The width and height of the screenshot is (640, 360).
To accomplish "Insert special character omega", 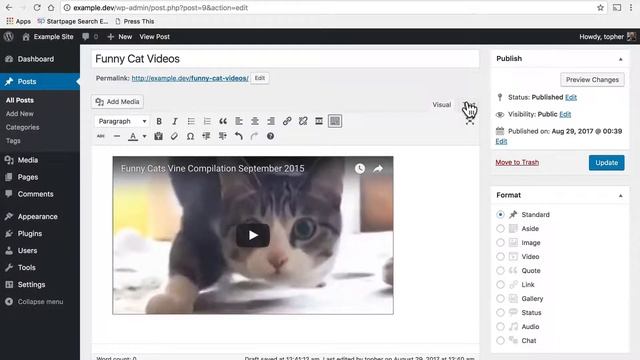I will (190, 136).
